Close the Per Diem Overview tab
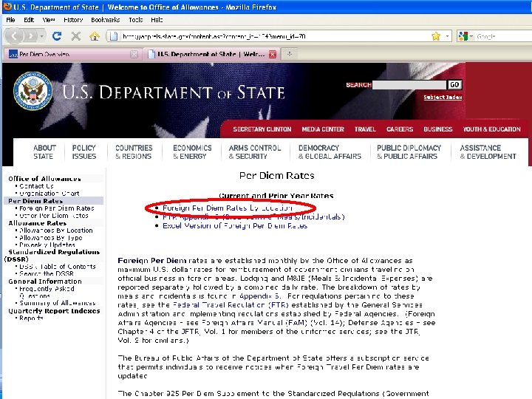The image size is (532, 399). (134, 54)
